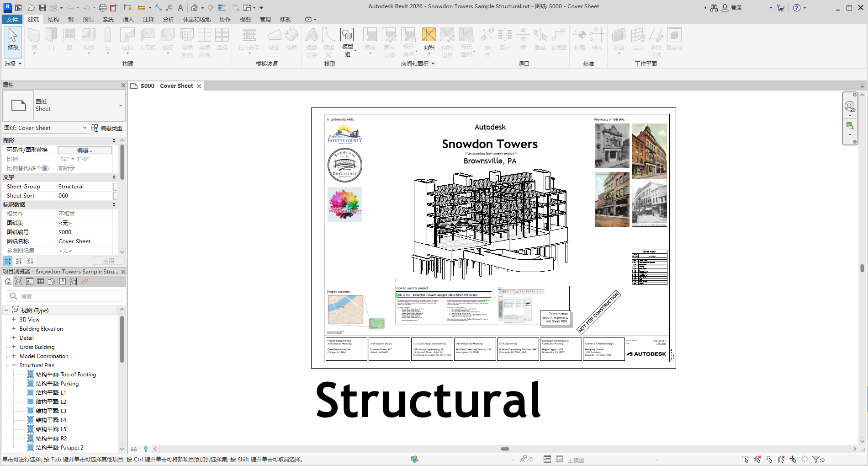Toggle the grouped properties view button
The image size is (868, 466).
pos(8,261)
